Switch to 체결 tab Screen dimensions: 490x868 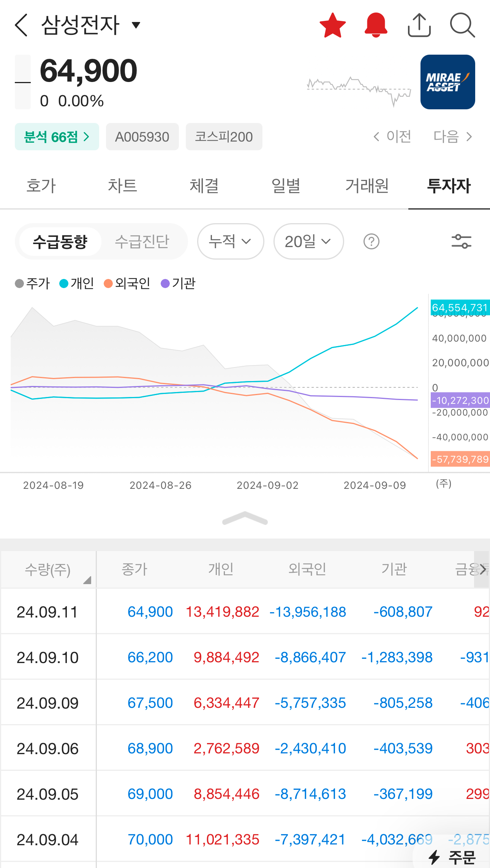tap(204, 186)
